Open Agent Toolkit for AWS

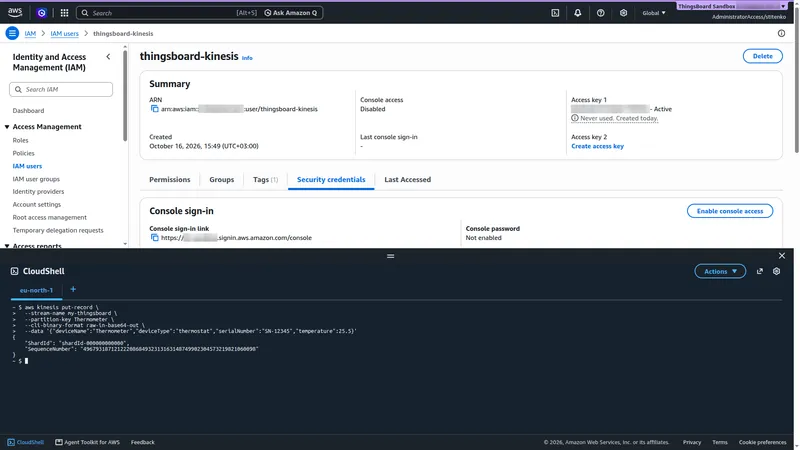coord(87,442)
